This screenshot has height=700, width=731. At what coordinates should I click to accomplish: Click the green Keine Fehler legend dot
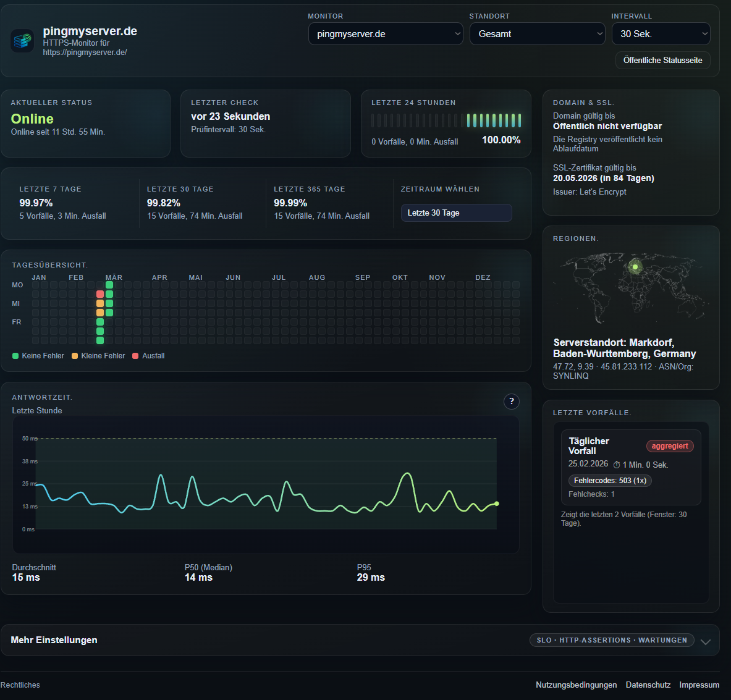15,356
